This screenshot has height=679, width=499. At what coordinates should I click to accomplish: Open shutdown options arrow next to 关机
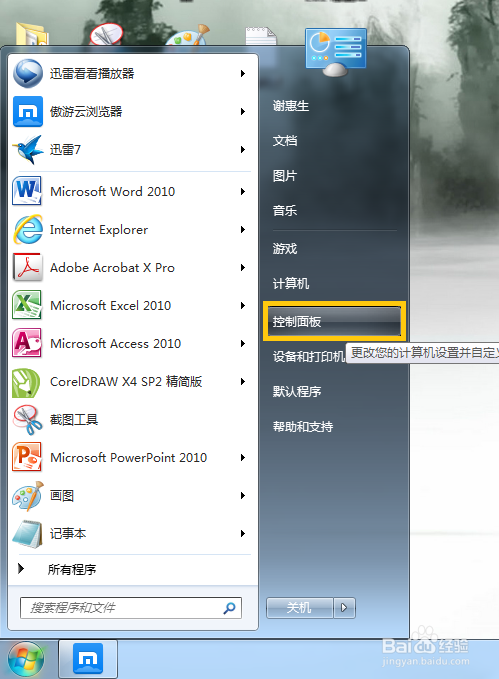344,608
